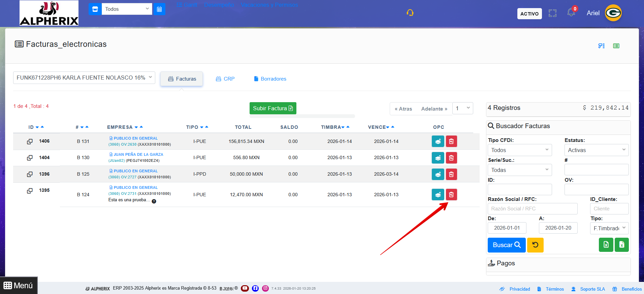Viewport: 644px width, 294px height.
Task: Open the Tipo CFDi dropdown
Action: pyautogui.click(x=519, y=150)
